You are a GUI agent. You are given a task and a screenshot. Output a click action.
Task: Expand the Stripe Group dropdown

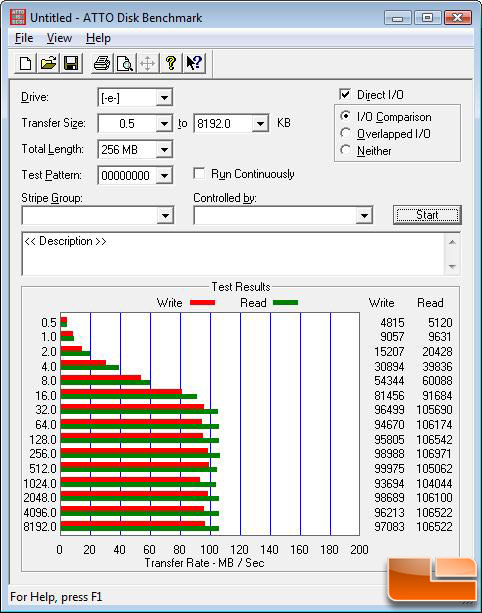click(x=165, y=215)
